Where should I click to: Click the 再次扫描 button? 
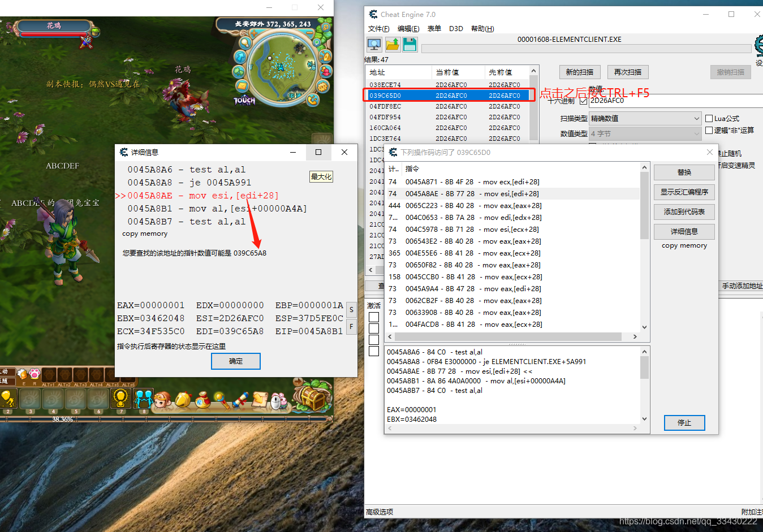click(x=628, y=72)
